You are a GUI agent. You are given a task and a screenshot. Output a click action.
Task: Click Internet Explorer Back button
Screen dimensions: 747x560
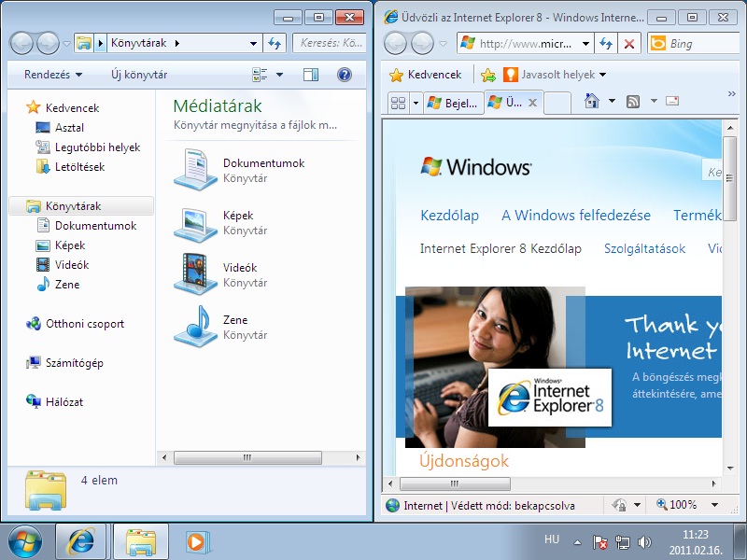395,44
